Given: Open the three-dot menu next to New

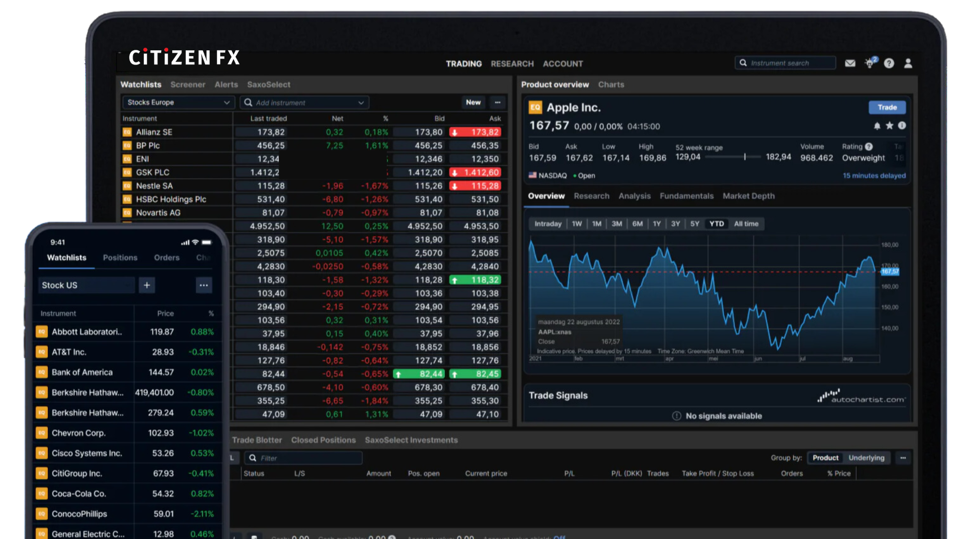Looking at the screenshot, I should pos(498,102).
